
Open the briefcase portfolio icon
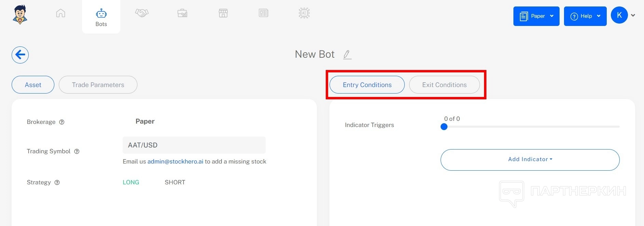tap(182, 13)
